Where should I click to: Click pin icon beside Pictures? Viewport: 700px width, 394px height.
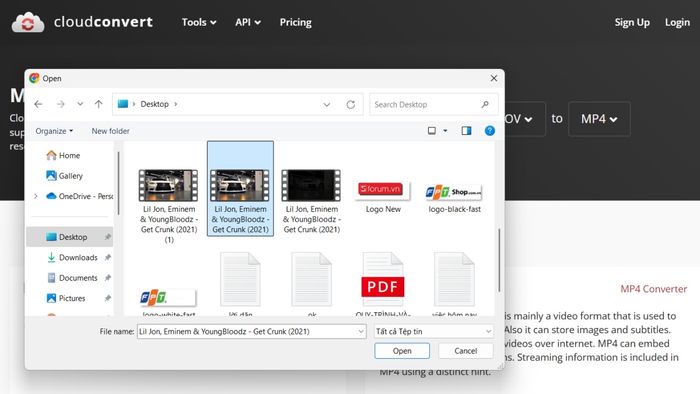point(108,298)
